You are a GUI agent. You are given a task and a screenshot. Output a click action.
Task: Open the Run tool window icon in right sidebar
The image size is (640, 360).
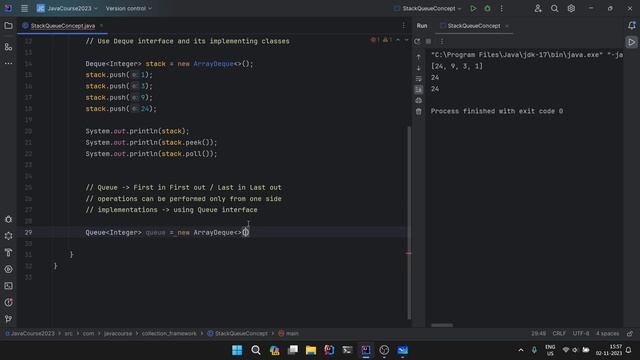631,42
